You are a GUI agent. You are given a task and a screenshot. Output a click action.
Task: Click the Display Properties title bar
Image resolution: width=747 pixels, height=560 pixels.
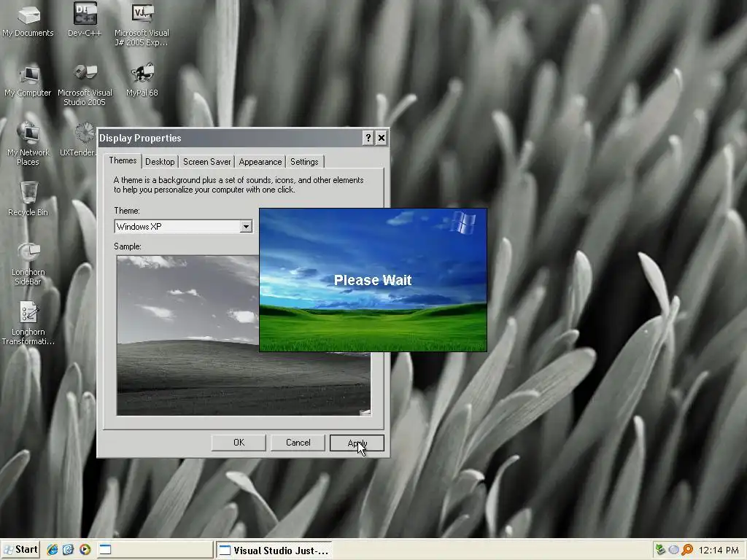pos(228,138)
